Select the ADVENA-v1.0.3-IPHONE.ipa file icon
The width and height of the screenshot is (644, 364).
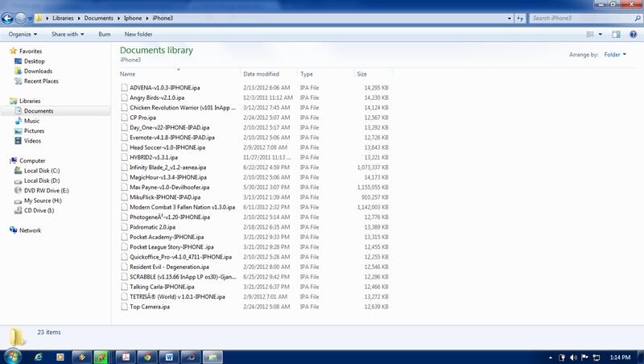124,88
